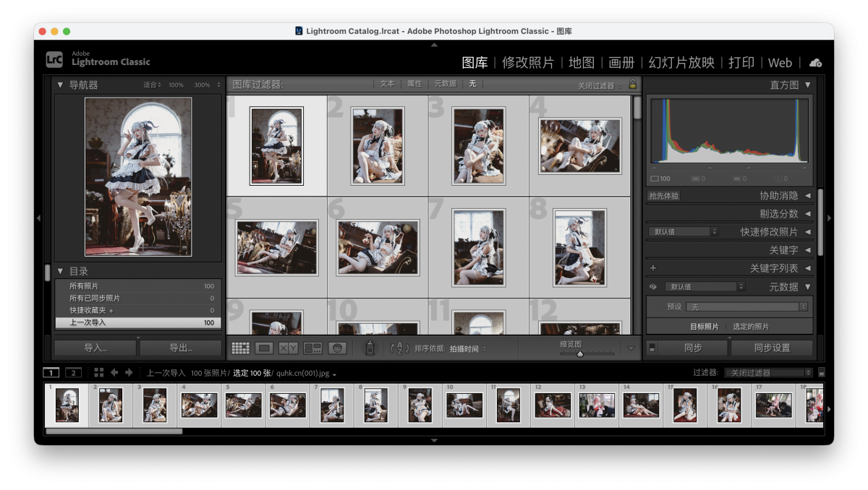Viewport: 868px width, 490px height.
Task: Switch to Grid view in toolbar
Action: coord(240,348)
